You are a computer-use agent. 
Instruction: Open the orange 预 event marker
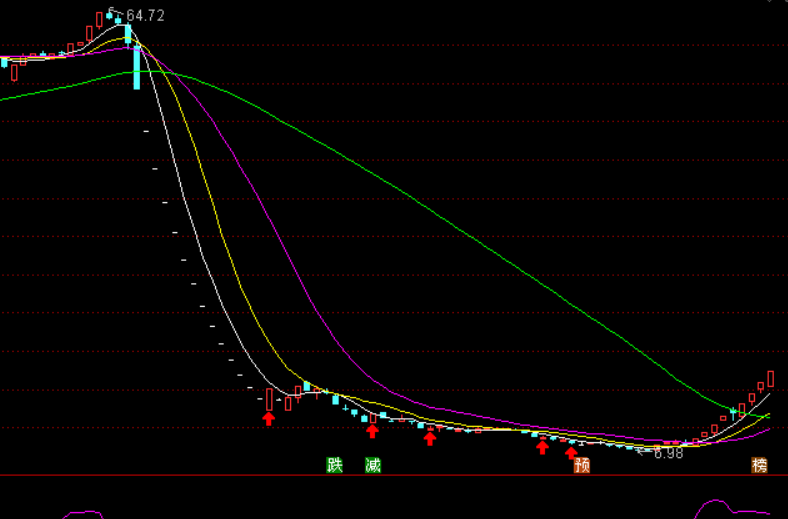pos(582,465)
